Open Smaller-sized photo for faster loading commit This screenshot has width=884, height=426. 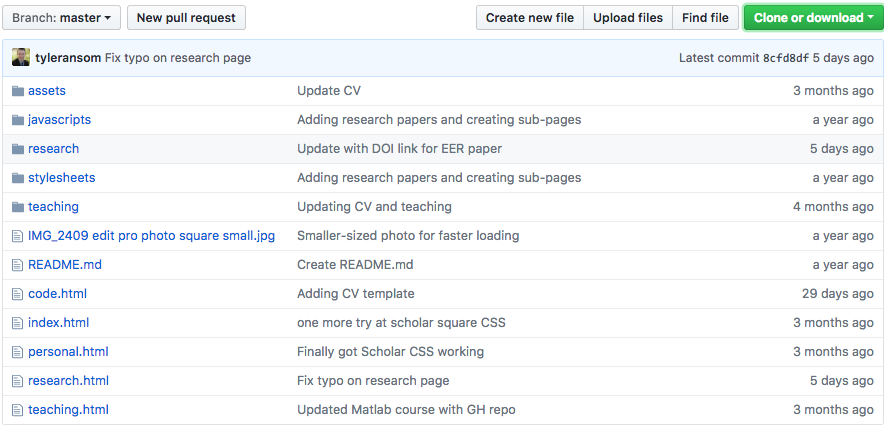coord(408,236)
